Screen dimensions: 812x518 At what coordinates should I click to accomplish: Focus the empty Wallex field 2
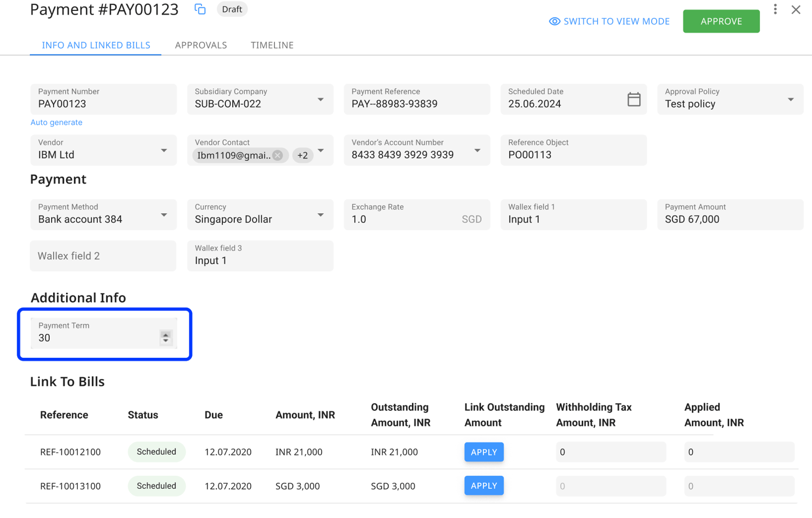point(103,256)
